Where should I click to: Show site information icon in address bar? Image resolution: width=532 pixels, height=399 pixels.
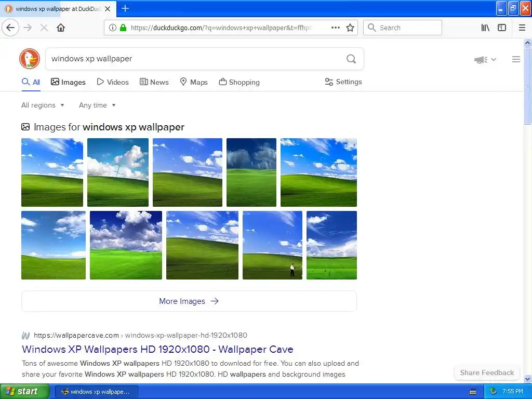coord(113,28)
